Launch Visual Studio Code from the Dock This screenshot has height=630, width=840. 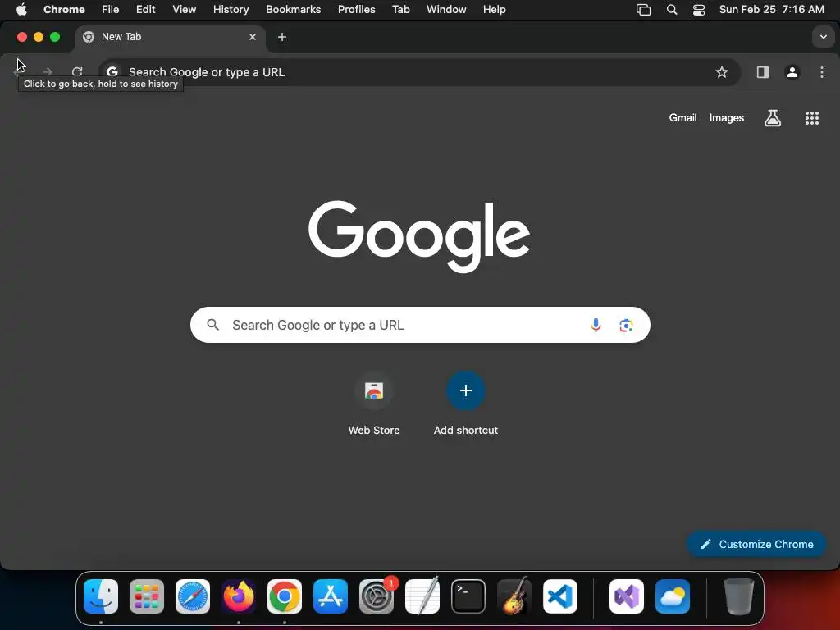pos(560,596)
